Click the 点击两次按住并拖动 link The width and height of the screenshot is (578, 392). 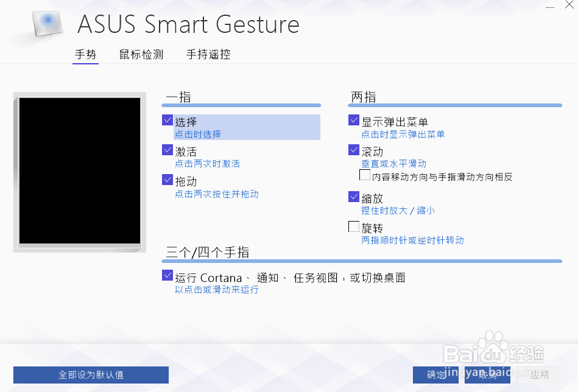tap(217, 194)
